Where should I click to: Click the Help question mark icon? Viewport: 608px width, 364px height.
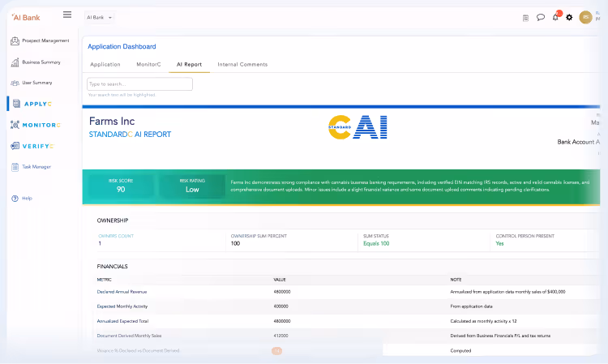coord(15,199)
